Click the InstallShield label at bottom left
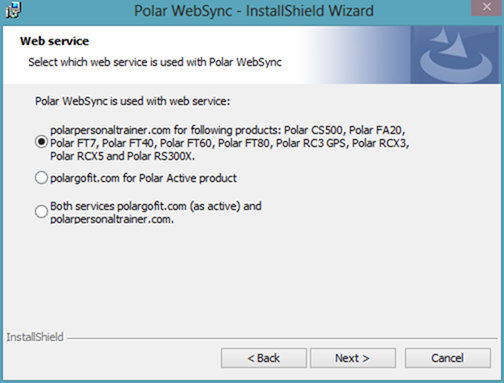504x383 pixels. pos(35,337)
